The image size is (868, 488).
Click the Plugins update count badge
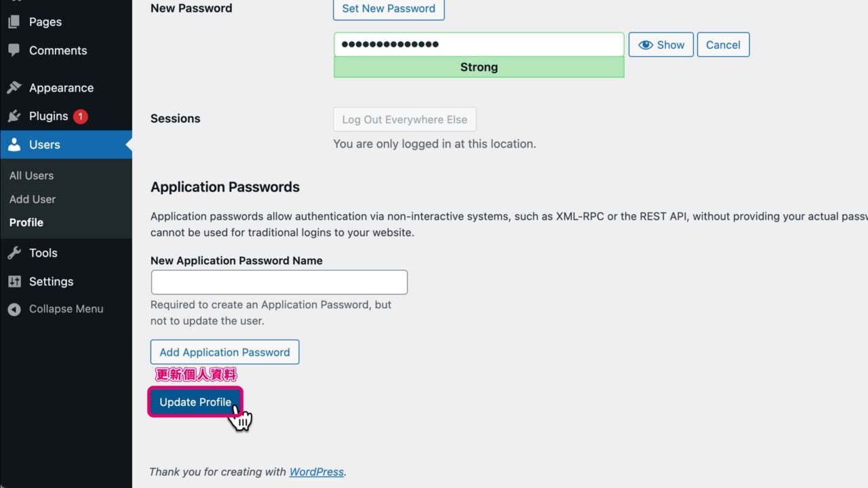(80, 116)
